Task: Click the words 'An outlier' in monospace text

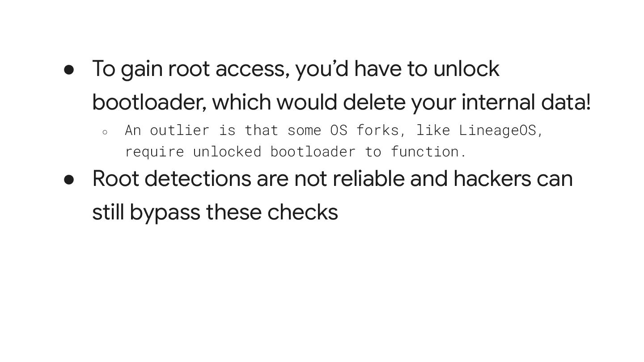Action: coord(167,130)
